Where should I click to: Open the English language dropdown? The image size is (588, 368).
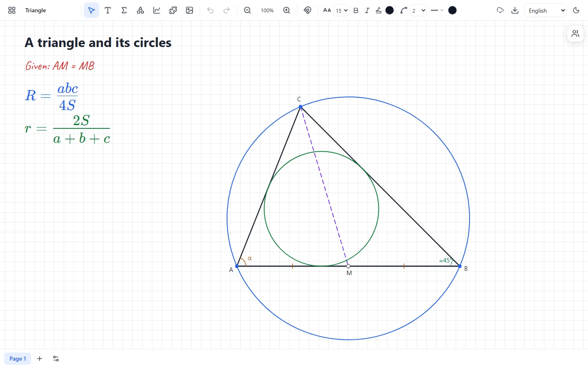pyautogui.click(x=546, y=10)
